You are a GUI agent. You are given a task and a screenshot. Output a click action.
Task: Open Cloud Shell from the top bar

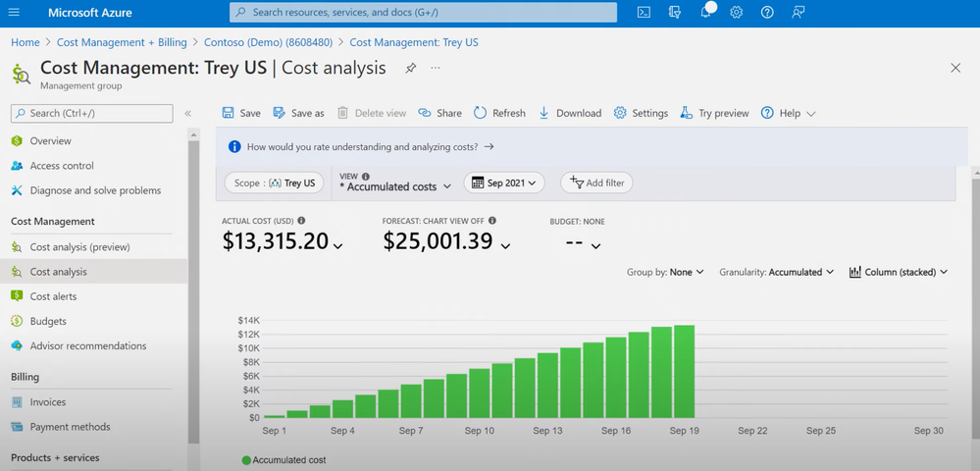tap(644, 13)
